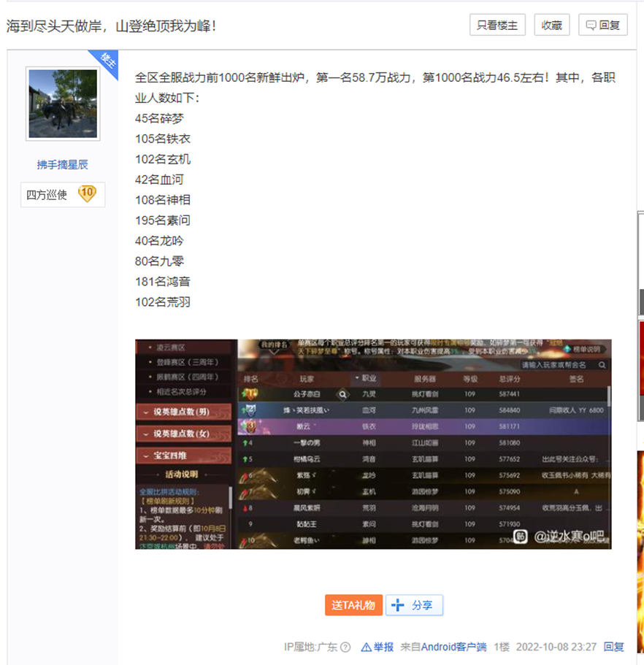Click the search icon in the player search box
644x665 pixels.
click(x=602, y=365)
